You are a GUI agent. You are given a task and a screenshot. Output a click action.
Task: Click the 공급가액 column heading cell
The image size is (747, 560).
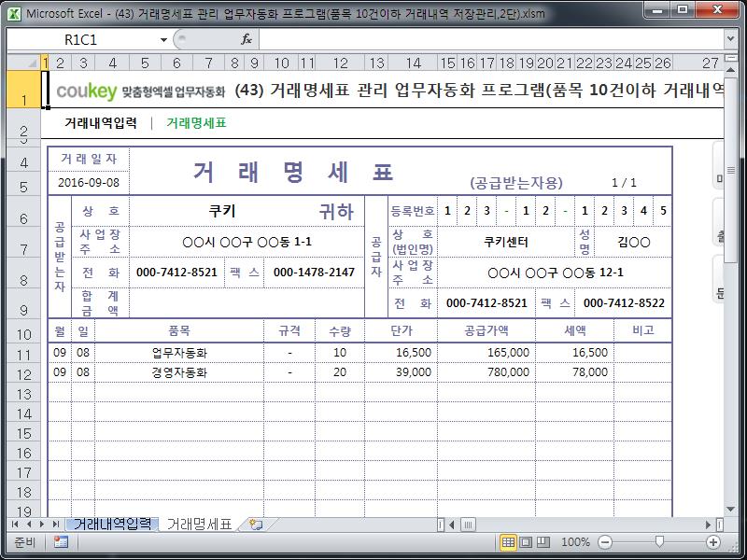tap(486, 330)
